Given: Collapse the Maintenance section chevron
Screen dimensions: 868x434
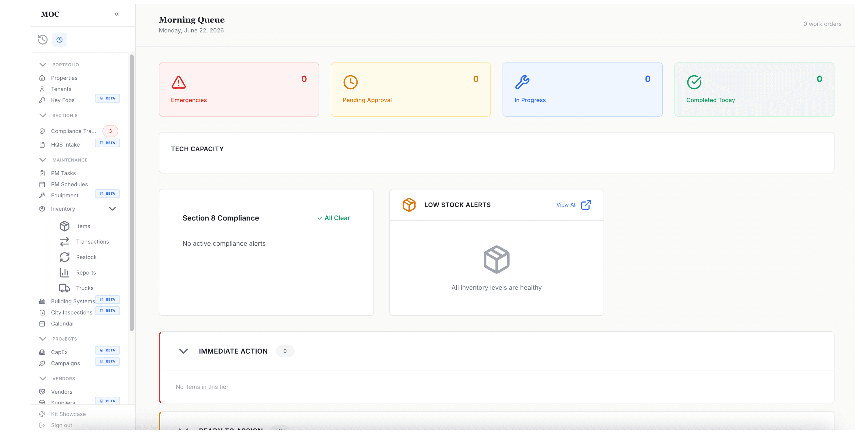Looking at the screenshot, I should 43,160.
